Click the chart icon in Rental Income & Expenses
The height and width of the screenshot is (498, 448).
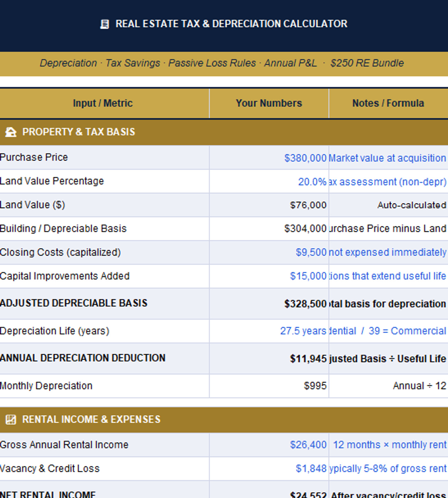click(x=11, y=420)
